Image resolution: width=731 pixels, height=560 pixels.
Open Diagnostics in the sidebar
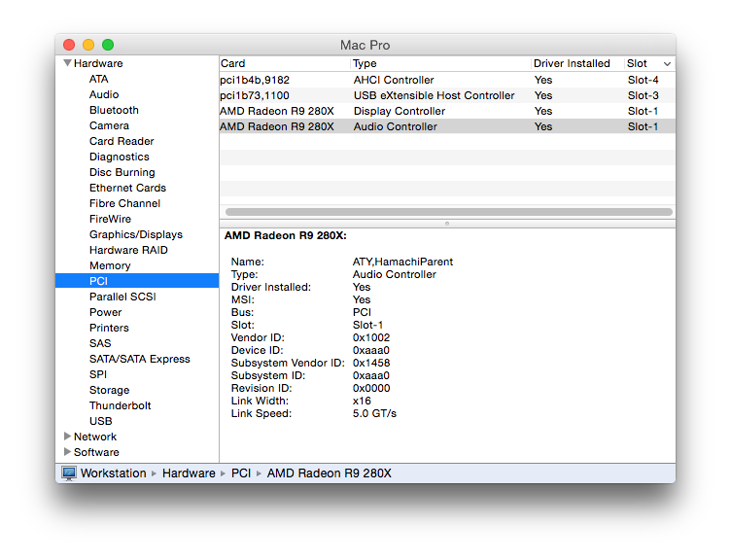click(x=120, y=157)
